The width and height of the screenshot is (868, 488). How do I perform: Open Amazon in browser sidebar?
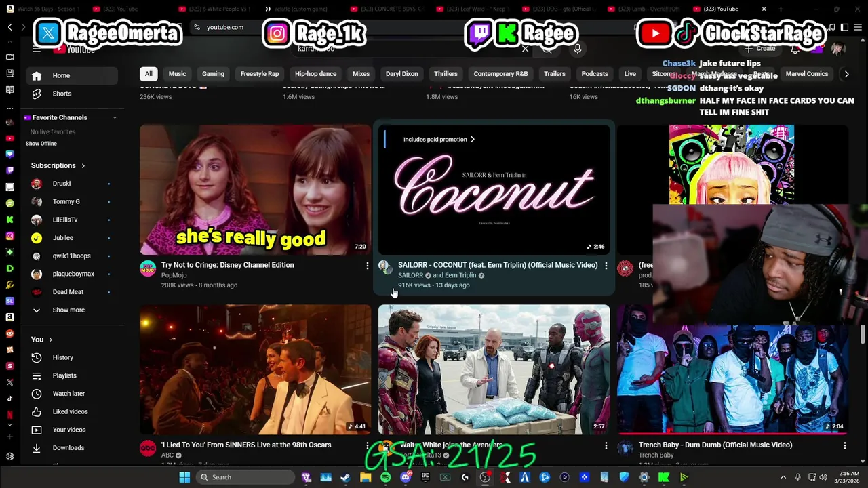(9, 317)
